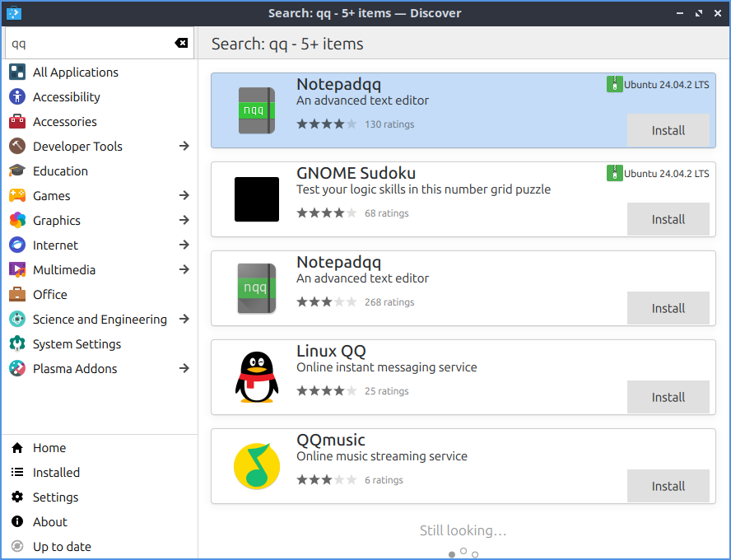Click the About info icon
This screenshot has width=731, height=560.
tap(17, 522)
